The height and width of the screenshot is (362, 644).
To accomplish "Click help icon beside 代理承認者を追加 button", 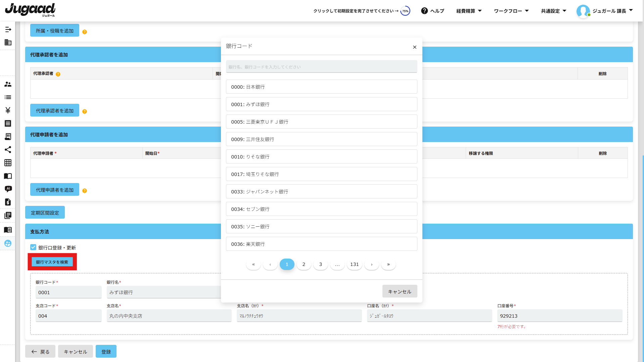I will click(x=85, y=111).
